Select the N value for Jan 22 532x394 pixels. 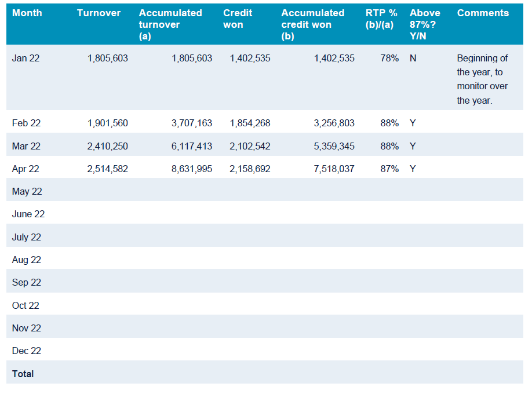coord(413,59)
